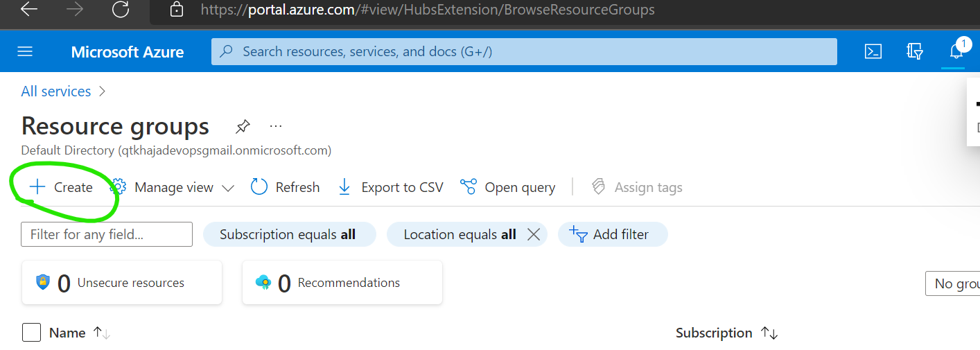Viewport: 980px width, 350px height.
Task: Open the No grouping dropdown
Action: [953, 283]
